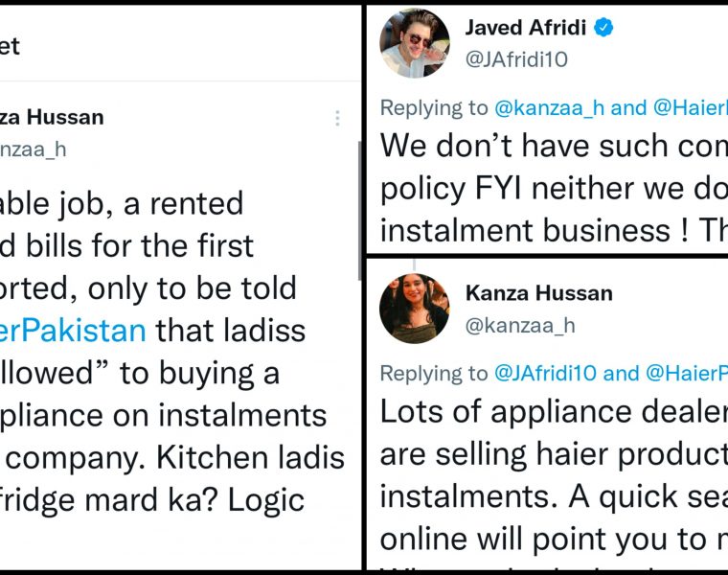The height and width of the screenshot is (575, 728).
Task: Click Javed Afridi's profile photo
Action: pyautogui.click(x=414, y=43)
